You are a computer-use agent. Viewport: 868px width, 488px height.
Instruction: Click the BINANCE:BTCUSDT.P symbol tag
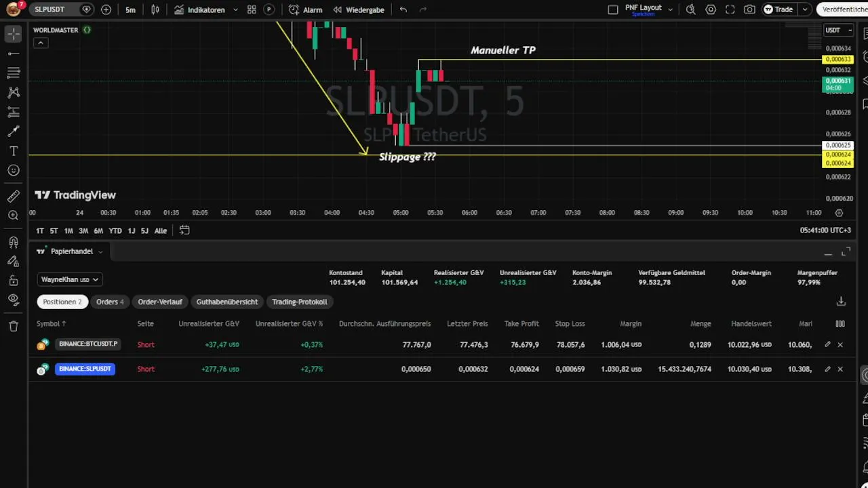click(87, 344)
